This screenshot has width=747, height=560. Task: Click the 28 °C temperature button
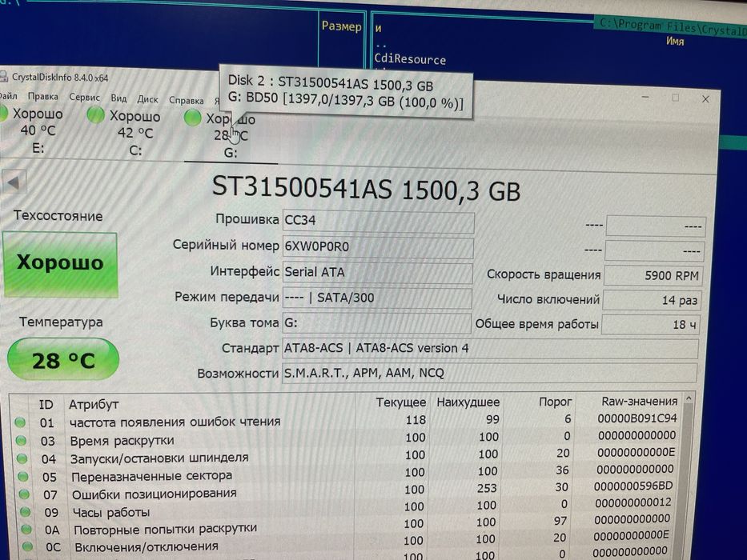(x=63, y=359)
